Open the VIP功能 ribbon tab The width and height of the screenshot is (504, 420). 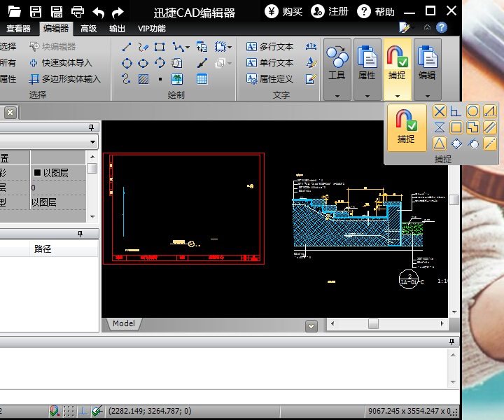(152, 29)
